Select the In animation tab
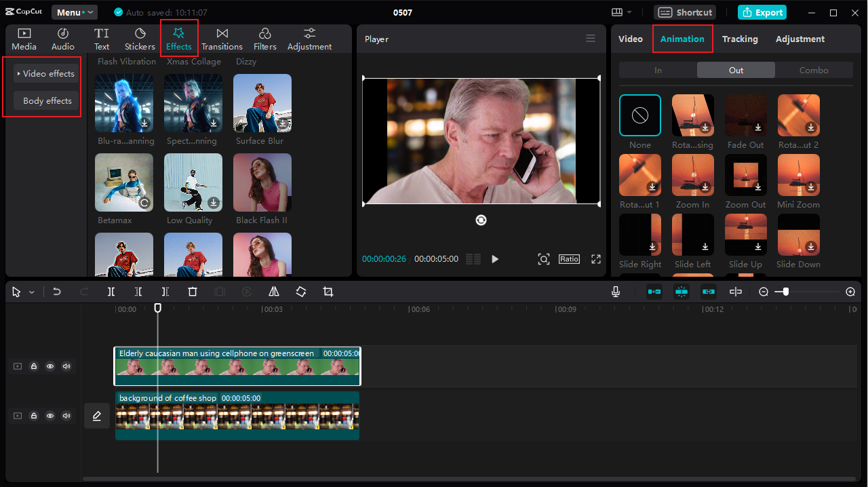The width and height of the screenshot is (868, 487). click(658, 70)
